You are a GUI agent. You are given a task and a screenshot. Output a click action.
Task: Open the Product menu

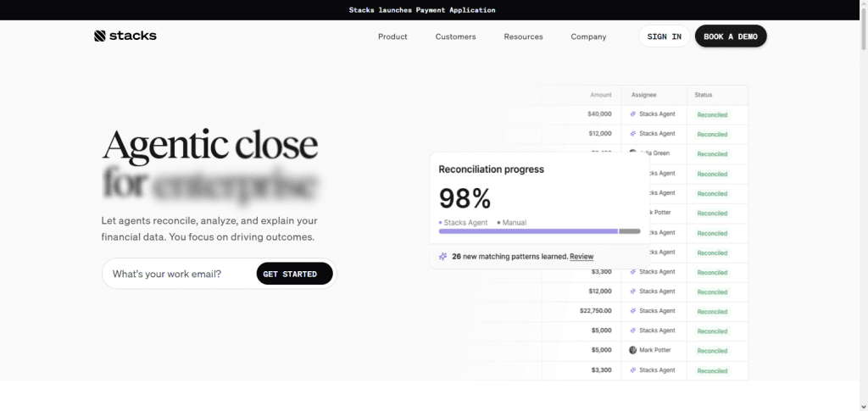point(392,36)
